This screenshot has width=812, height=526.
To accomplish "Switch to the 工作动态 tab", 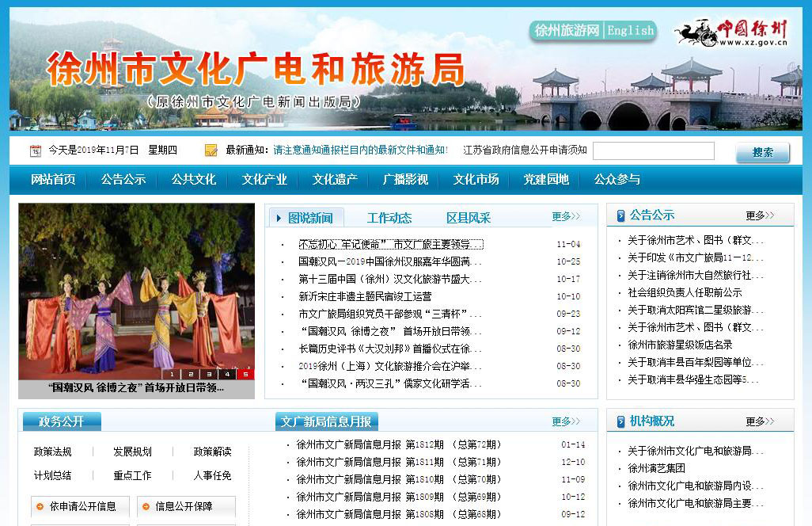I will [389, 218].
